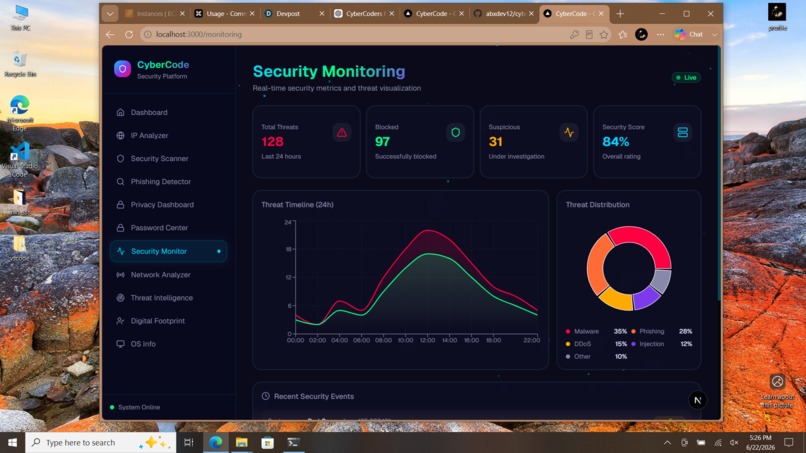The width and height of the screenshot is (806, 453).
Task: Click the clock icon beside Recent Security Events
Action: pos(265,396)
